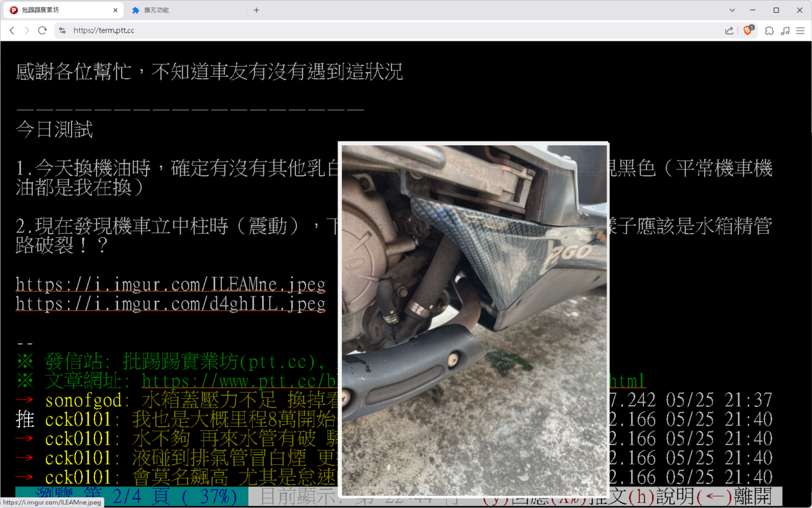Click the 推 push marker before cck0101

click(25, 420)
